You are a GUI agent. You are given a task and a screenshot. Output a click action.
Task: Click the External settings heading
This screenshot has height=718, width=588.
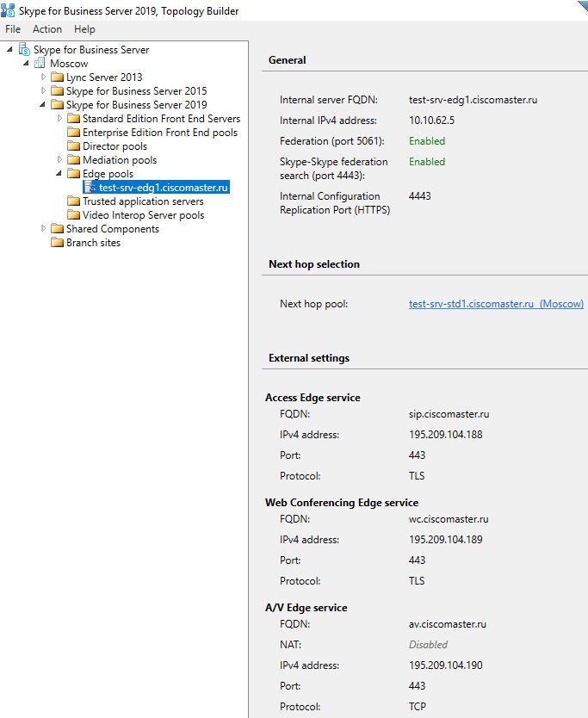pyautogui.click(x=309, y=358)
